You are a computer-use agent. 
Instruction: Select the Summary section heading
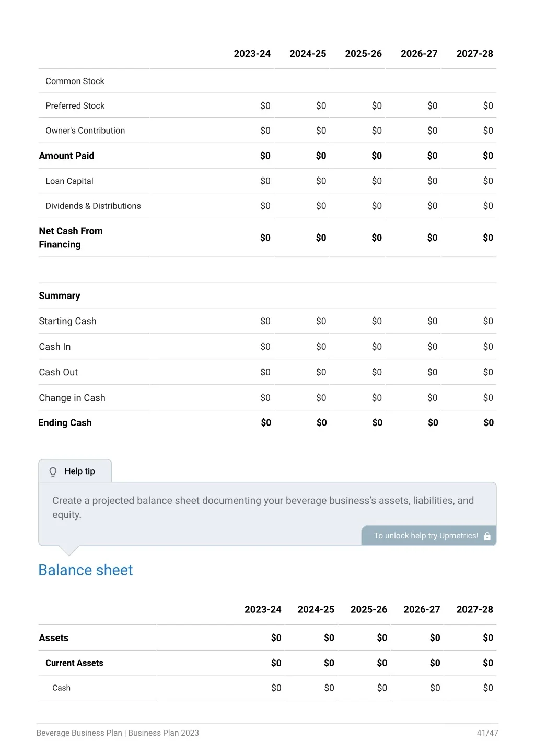(x=60, y=296)
